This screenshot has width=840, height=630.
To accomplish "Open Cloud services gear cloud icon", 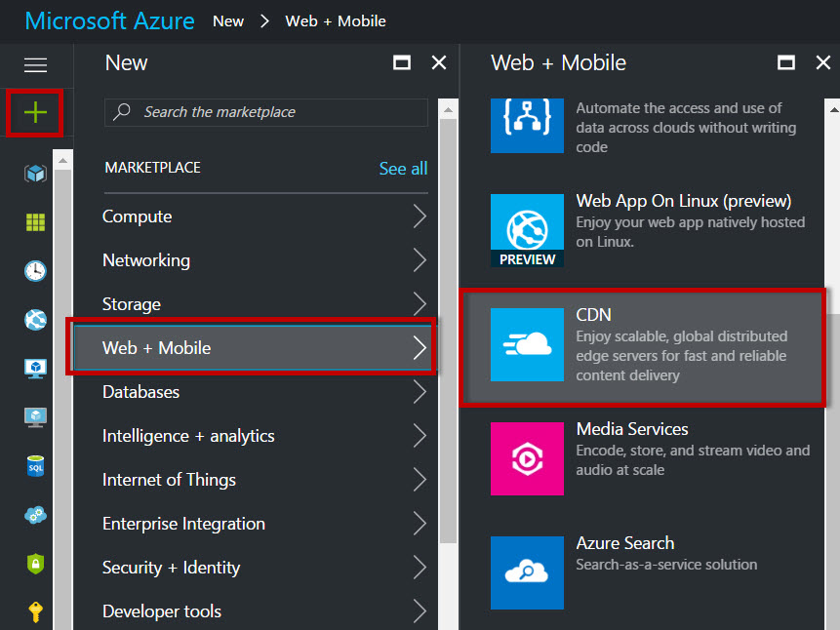I will 35,515.
